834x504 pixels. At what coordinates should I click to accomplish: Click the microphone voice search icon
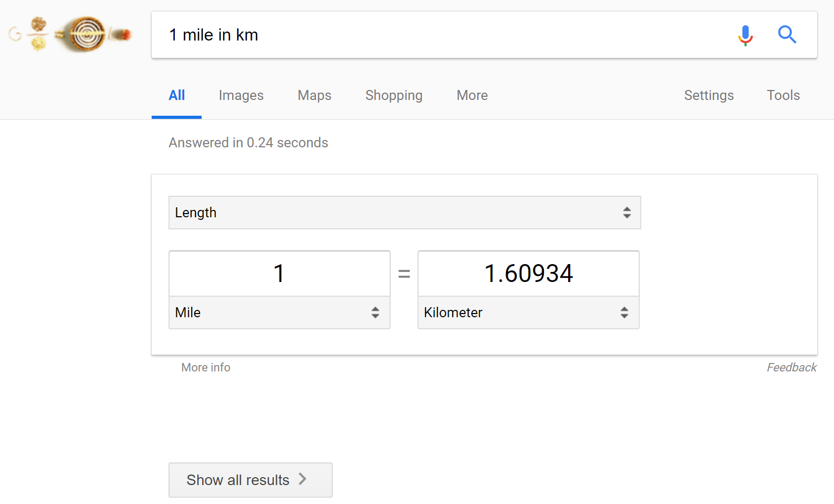[x=745, y=35]
